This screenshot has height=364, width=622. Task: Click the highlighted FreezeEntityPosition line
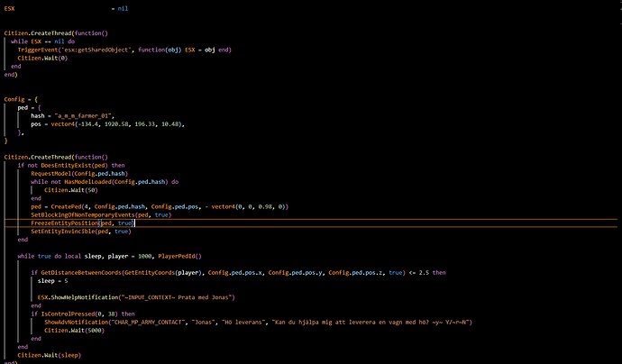[x=82, y=223]
